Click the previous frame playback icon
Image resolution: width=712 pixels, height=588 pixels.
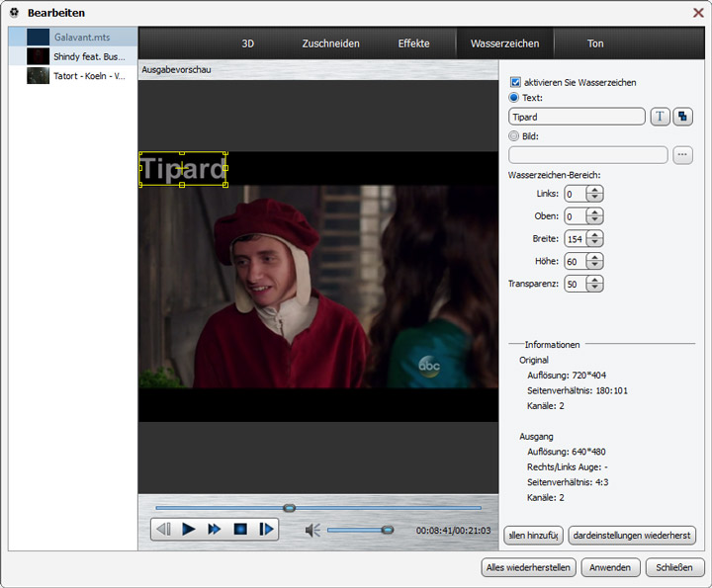pyautogui.click(x=163, y=529)
